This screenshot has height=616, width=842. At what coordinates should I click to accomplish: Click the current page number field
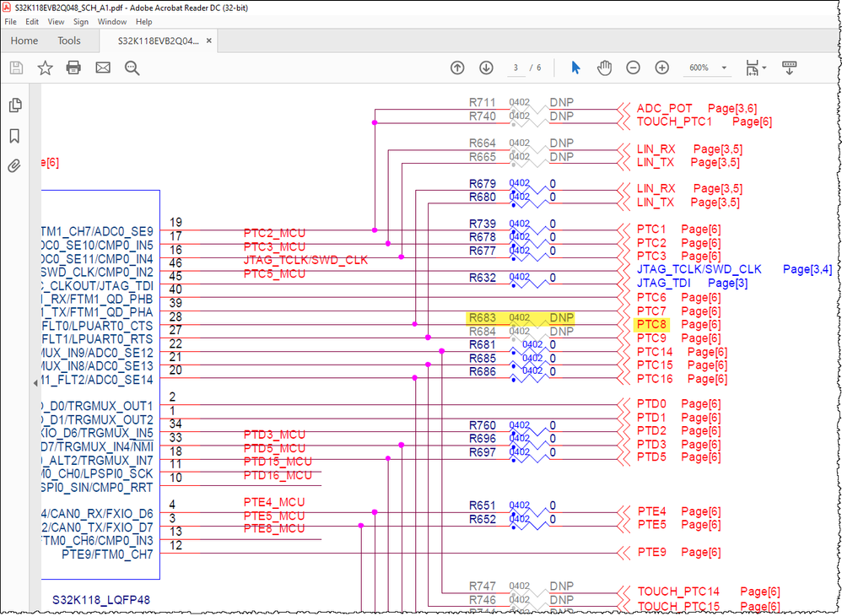click(x=515, y=68)
